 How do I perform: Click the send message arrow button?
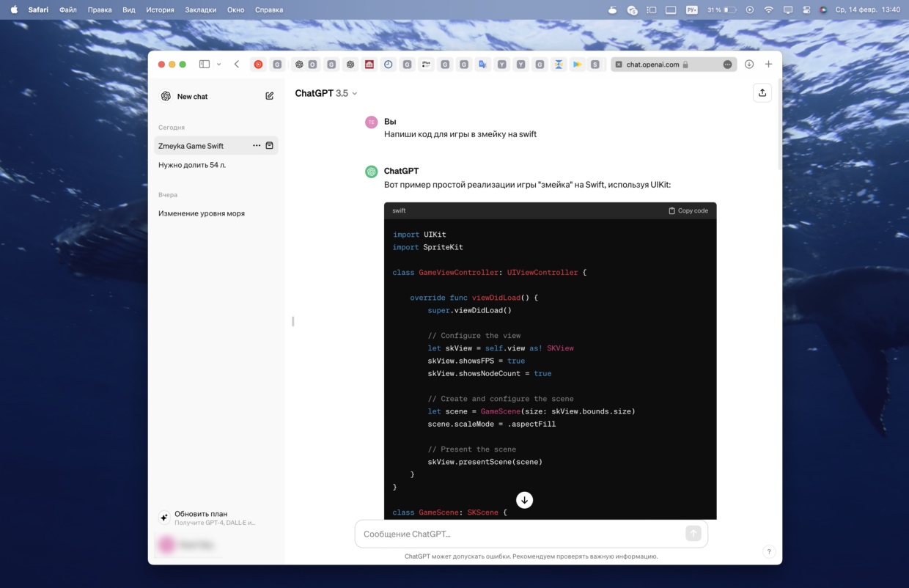pyautogui.click(x=693, y=534)
